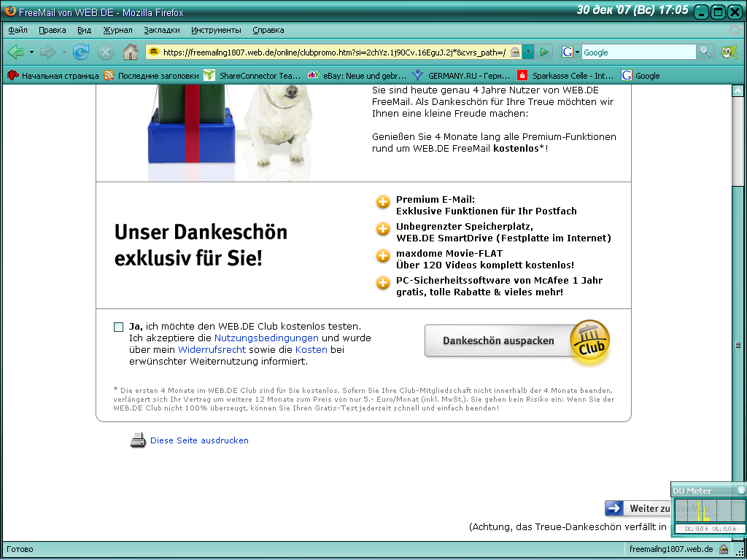Screen dimensions: 747x560
Task: Open the eBay: Neue und gebr... bookmark
Action: (x=357, y=76)
